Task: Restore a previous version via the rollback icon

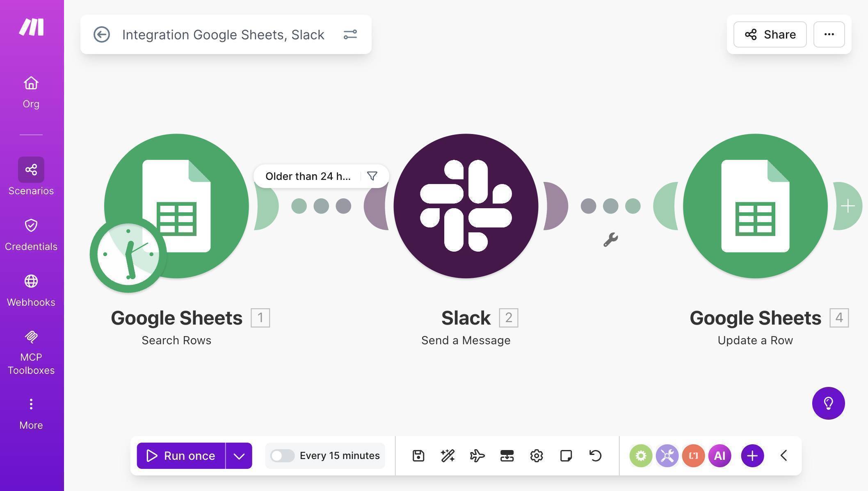Action: [x=596, y=455]
